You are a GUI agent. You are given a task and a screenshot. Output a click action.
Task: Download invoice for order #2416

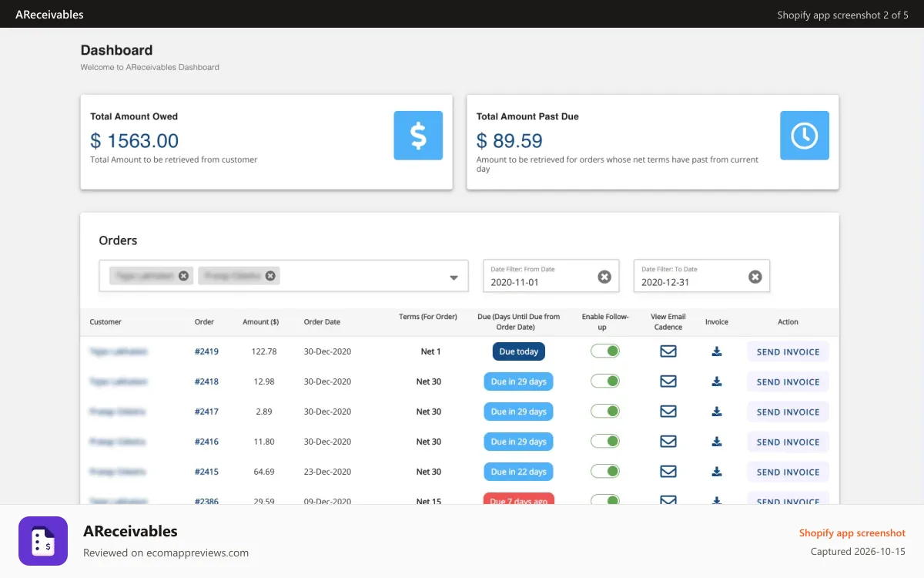click(717, 442)
